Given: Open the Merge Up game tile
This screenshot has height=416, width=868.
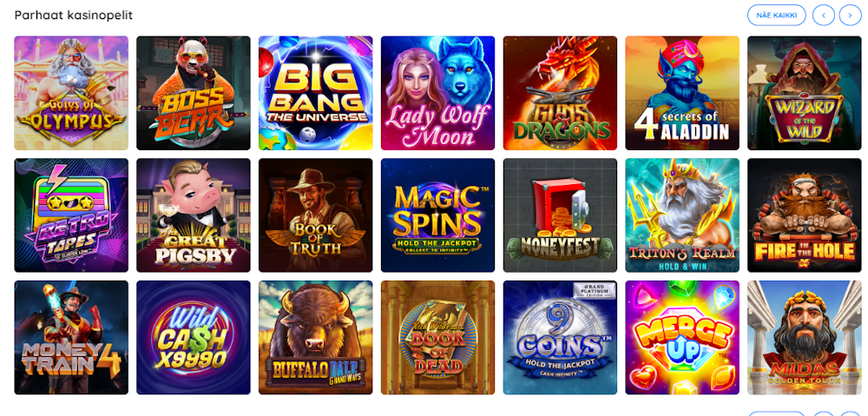Looking at the screenshot, I should pyautogui.click(x=682, y=337).
